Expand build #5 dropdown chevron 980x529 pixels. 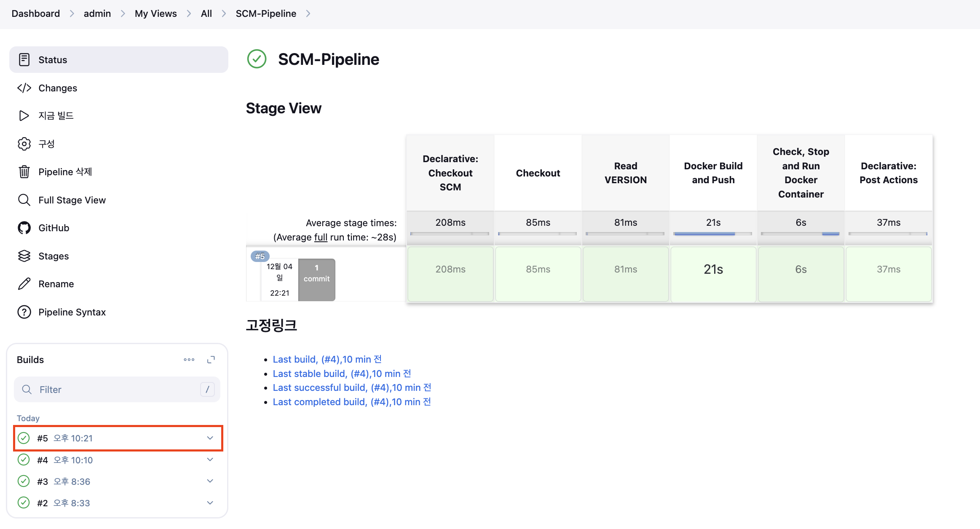click(x=210, y=438)
